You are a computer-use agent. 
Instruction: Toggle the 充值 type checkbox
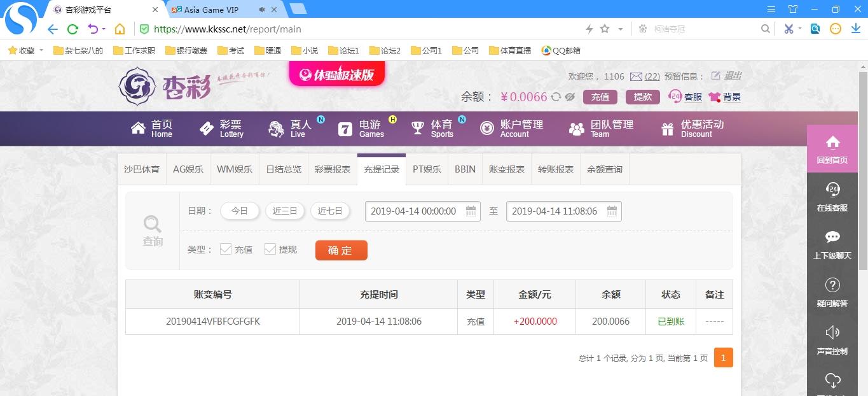pos(226,249)
